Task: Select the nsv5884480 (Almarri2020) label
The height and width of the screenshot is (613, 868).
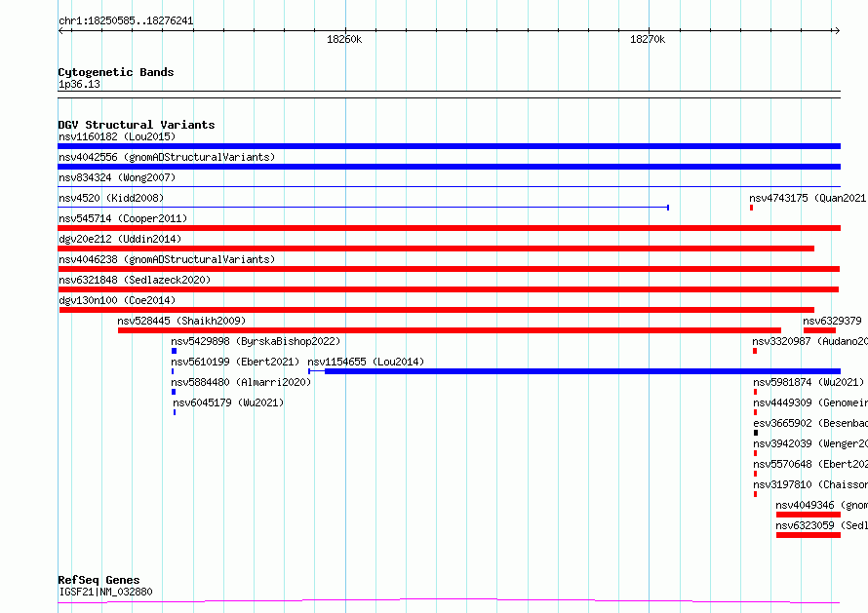Action: tap(241, 382)
